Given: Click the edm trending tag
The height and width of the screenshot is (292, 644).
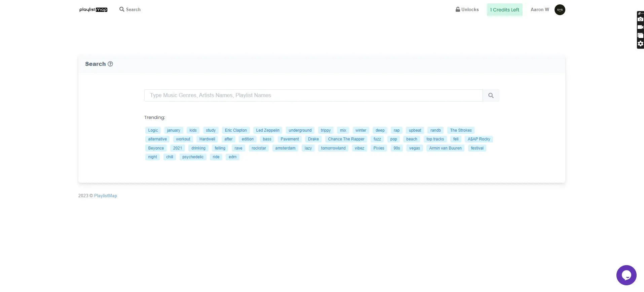Looking at the screenshot, I should tap(233, 157).
